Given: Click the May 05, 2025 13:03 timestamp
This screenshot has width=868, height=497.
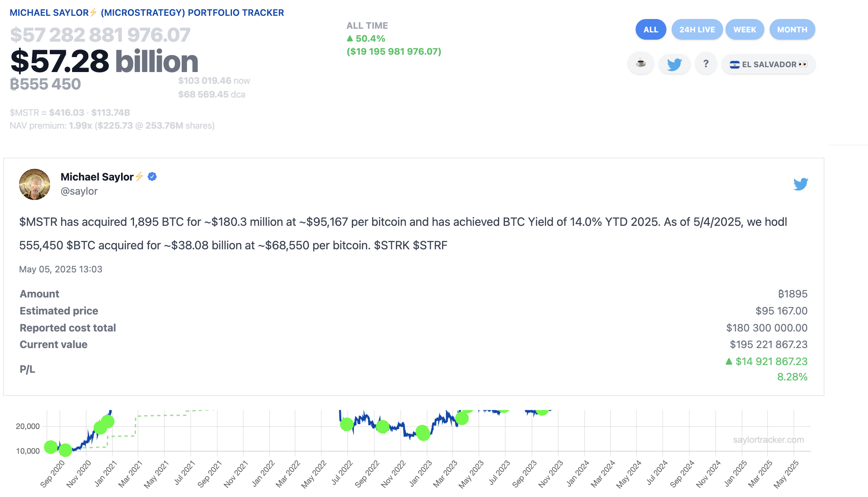Looking at the screenshot, I should 61,269.
